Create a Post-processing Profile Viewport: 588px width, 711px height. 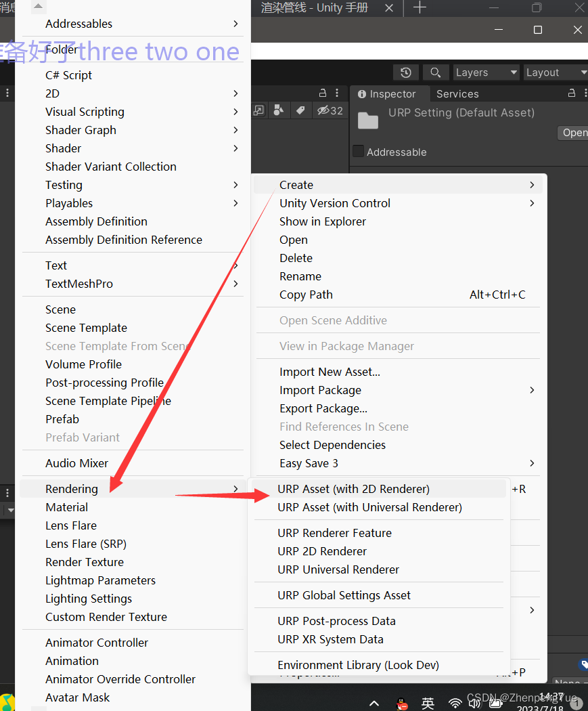pyautogui.click(x=133, y=383)
